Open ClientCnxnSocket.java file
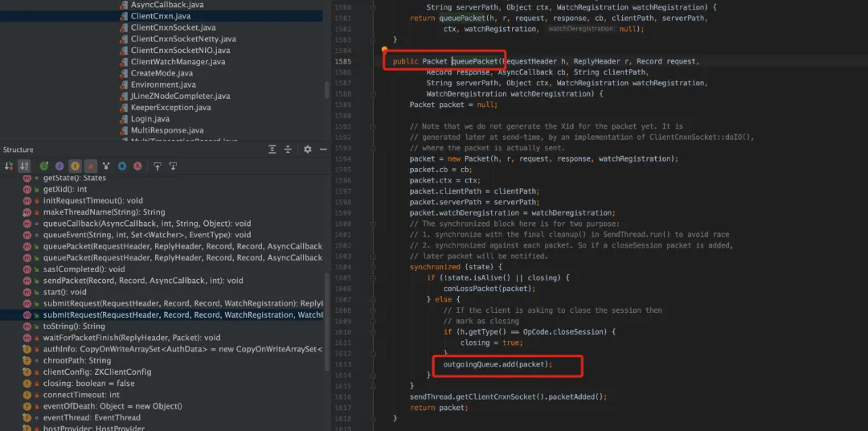Viewport: 868px width, 431px height. (174, 27)
